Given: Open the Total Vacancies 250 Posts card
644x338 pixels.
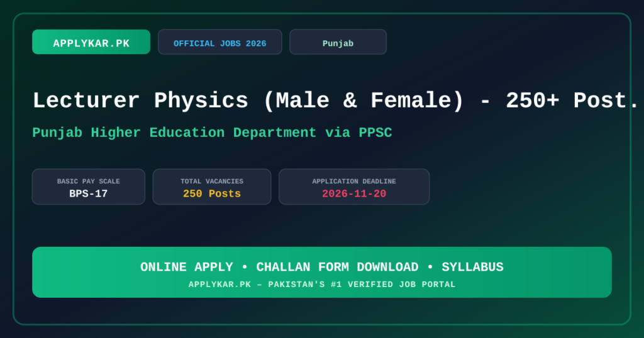Looking at the screenshot, I should [x=212, y=187].
